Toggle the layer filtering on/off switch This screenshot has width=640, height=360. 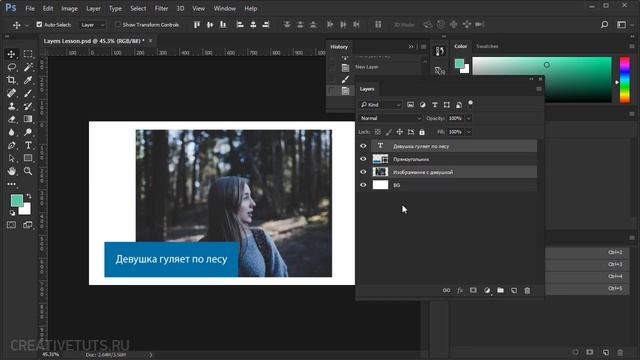471,103
